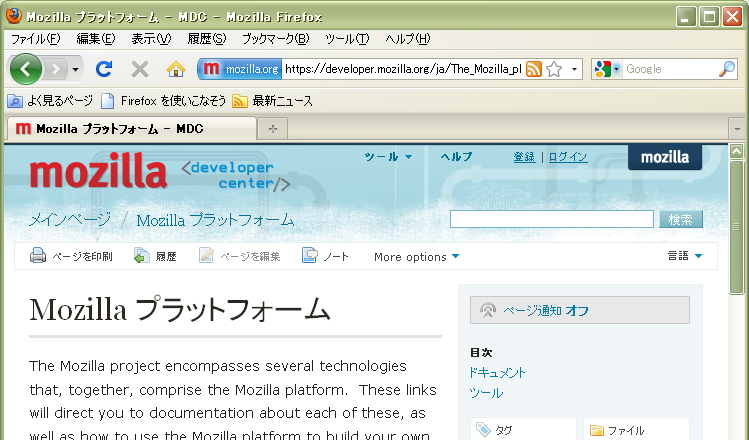Click the search magnifier icon
This screenshot has height=440, width=749.
[x=727, y=69]
